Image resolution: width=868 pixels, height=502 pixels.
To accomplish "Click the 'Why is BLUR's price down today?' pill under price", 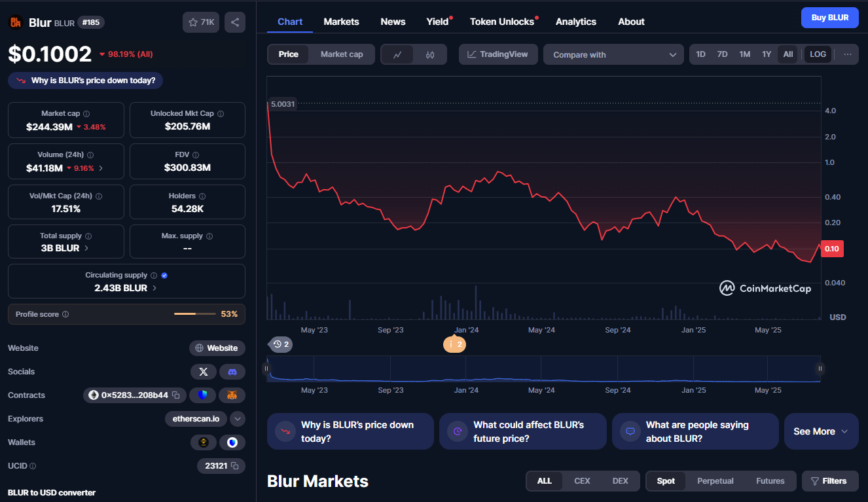I will [x=86, y=81].
